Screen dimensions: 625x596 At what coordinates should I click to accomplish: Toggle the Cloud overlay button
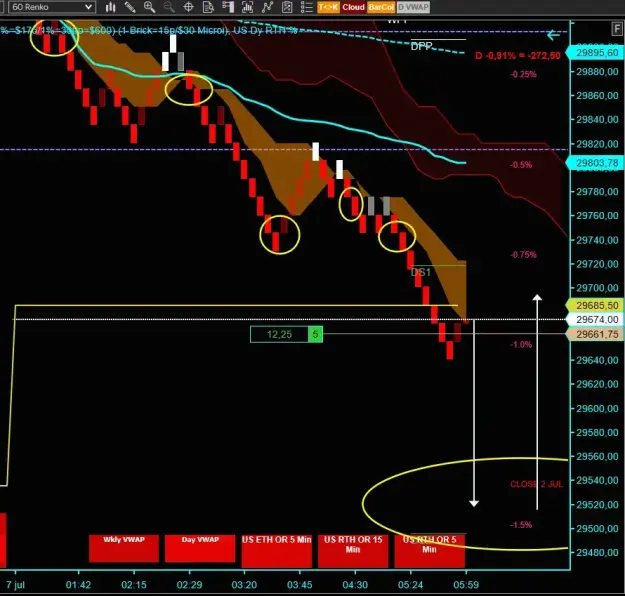tap(353, 7)
